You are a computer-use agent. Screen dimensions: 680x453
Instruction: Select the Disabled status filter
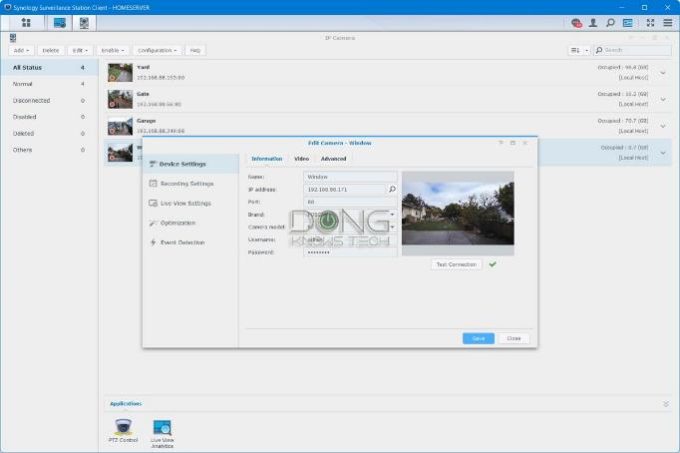pos(49,117)
